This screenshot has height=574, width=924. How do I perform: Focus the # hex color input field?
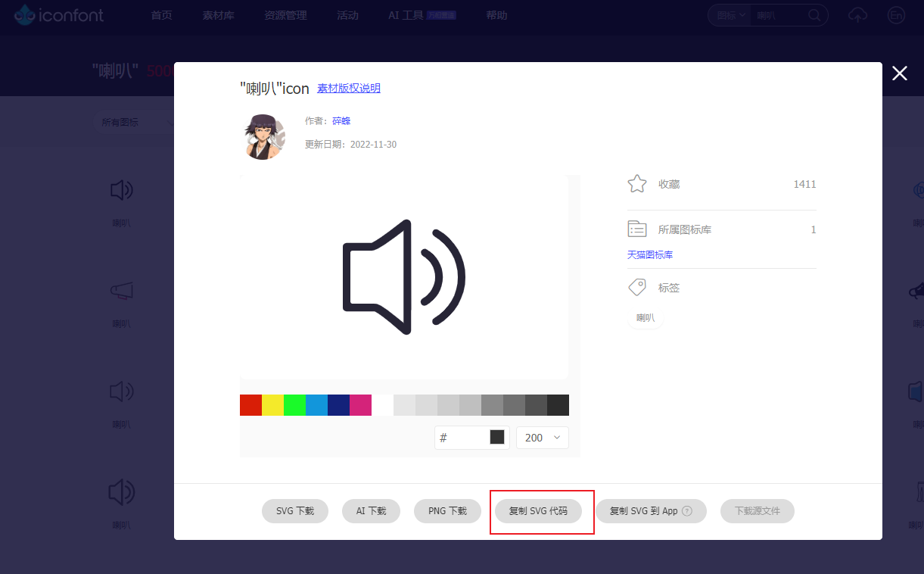472,438
